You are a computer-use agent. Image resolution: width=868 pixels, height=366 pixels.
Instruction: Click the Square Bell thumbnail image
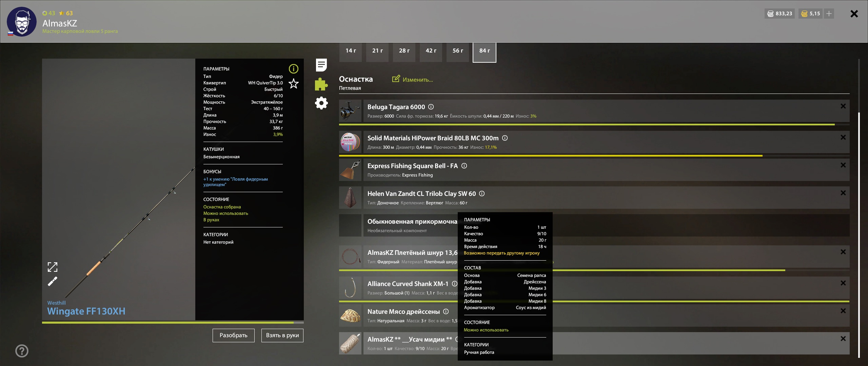(x=350, y=170)
